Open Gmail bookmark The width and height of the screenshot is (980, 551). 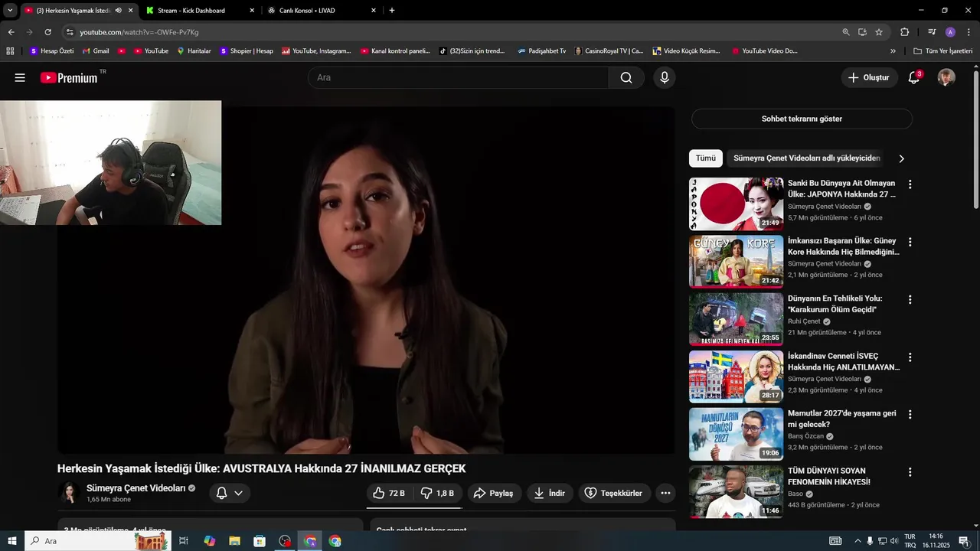tap(96, 51)
